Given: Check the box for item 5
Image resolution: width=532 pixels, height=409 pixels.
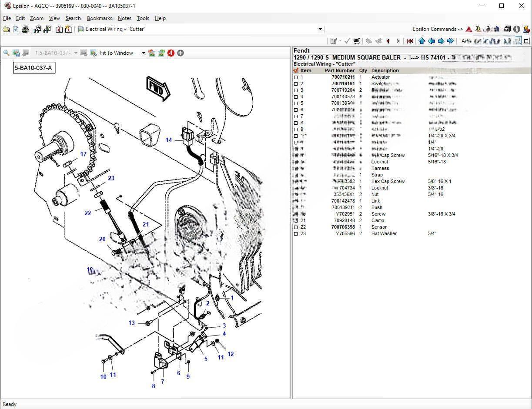Looking at the screenshot, I should [296, 103].
